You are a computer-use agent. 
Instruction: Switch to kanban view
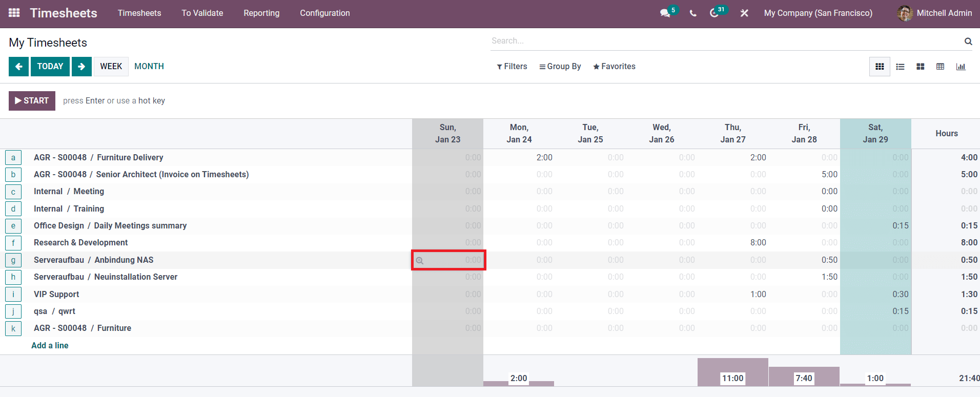[921, 67]
